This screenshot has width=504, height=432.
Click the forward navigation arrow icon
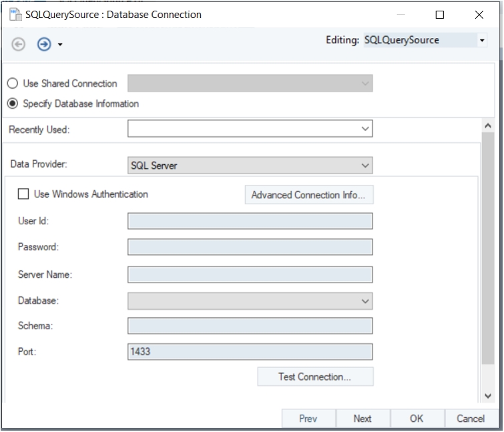(44, 44)
